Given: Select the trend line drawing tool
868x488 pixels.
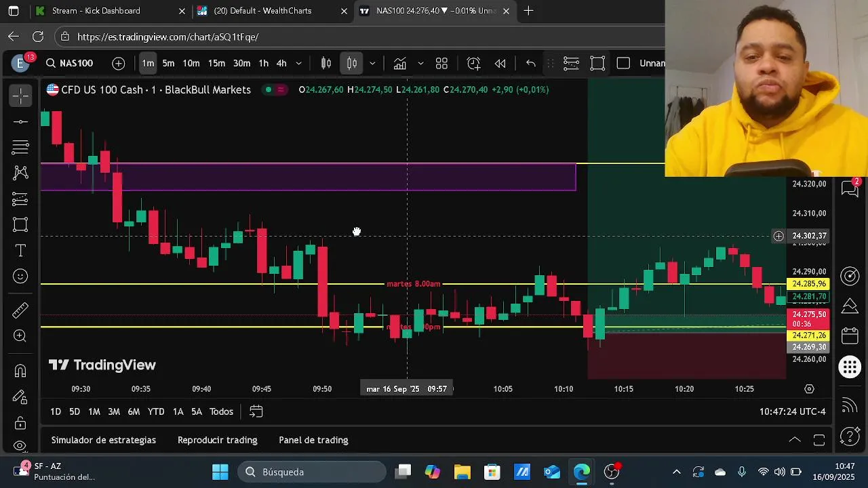Looking at the screenshot, I should pyautogui.click(x=20, y=122).
